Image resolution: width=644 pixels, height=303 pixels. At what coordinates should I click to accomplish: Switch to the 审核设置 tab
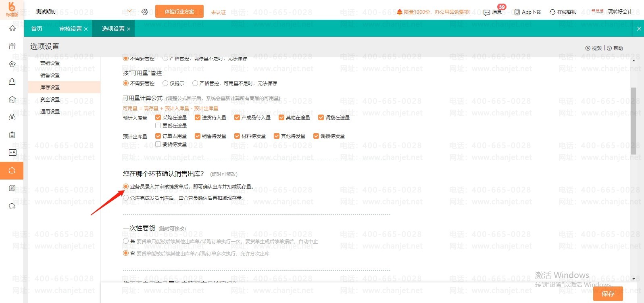pos(71,29)
